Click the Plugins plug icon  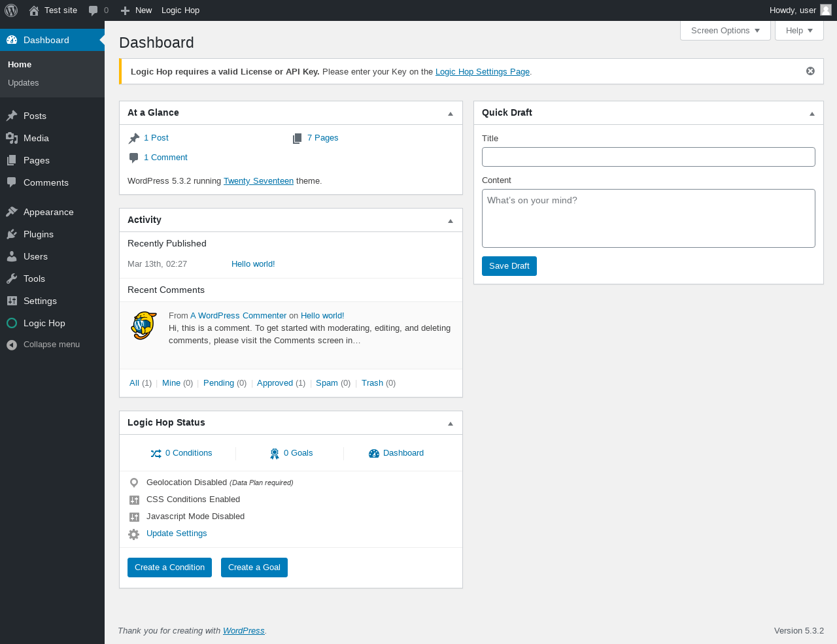click(x=12, y=234)
